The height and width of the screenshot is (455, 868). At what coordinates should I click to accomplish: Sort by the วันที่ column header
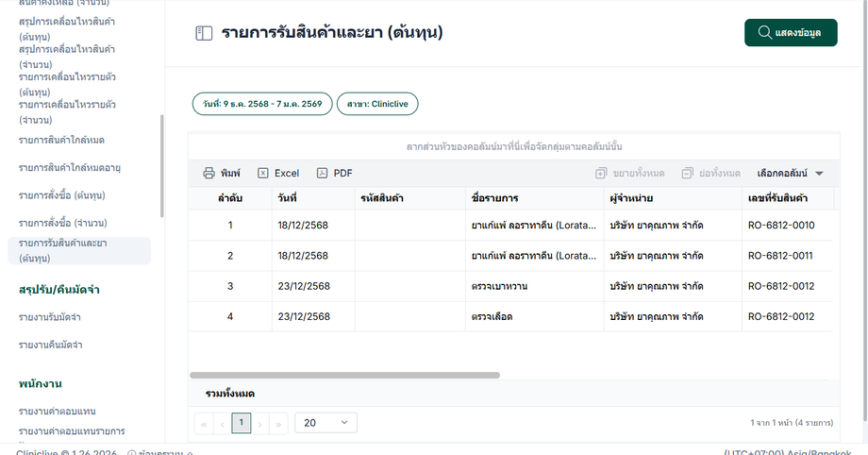[288, 198]
